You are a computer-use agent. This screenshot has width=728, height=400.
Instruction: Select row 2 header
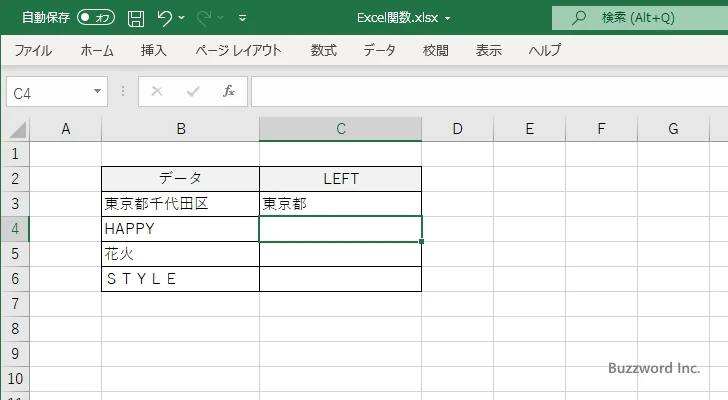15,179
